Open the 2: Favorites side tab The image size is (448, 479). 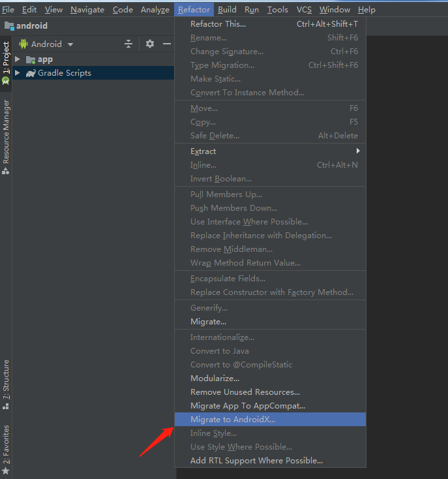(x=6, y=449)
